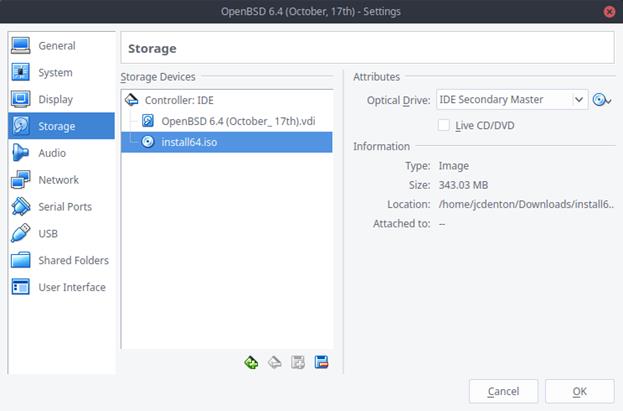This screenshot has width=623, height=411.
Task: Select the Controller: IDE tree item
Action: [x=179, y=100]
